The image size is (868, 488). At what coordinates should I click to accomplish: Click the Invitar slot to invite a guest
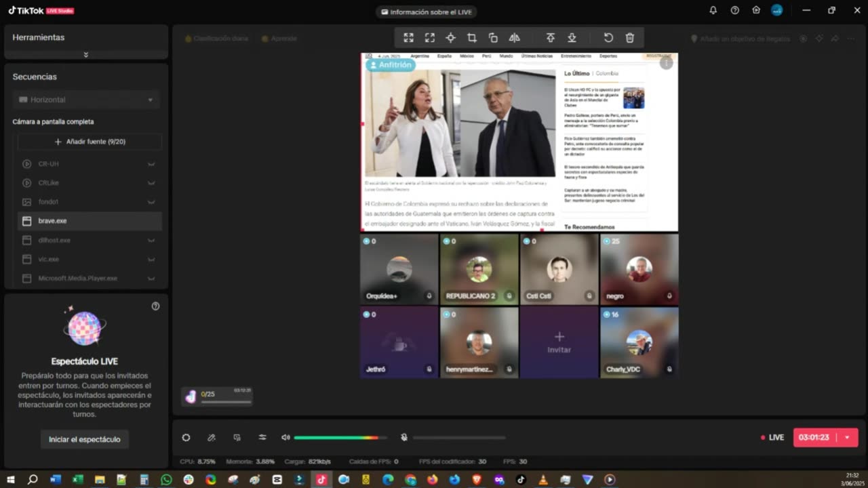(559, 342)
